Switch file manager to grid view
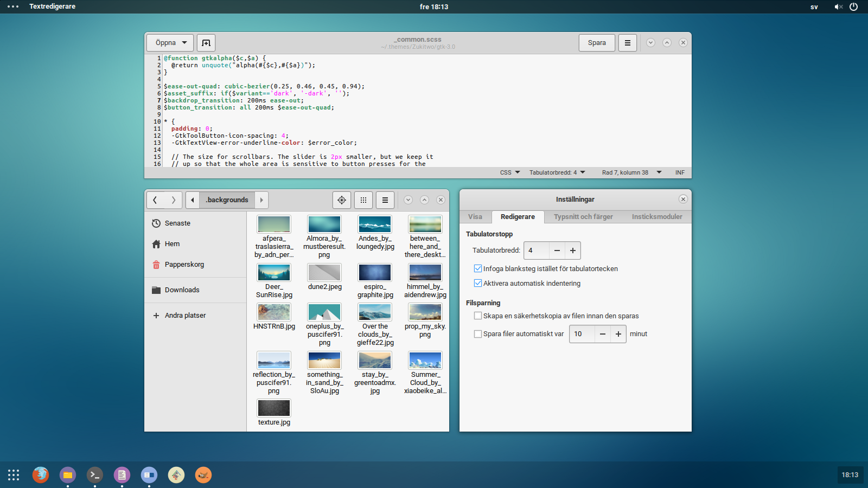Image resolution: width=868 pixels, height=488 pixels. click(363, 200)
